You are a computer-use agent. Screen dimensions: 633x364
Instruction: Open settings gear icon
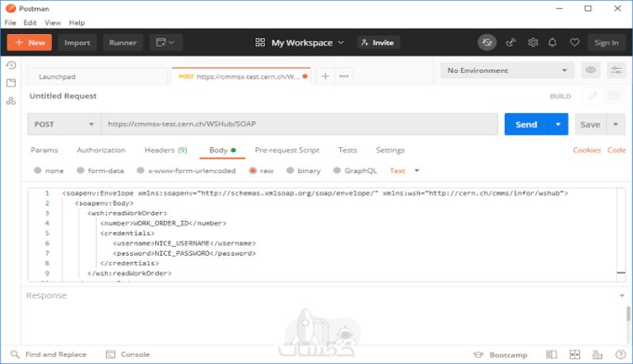533,43
